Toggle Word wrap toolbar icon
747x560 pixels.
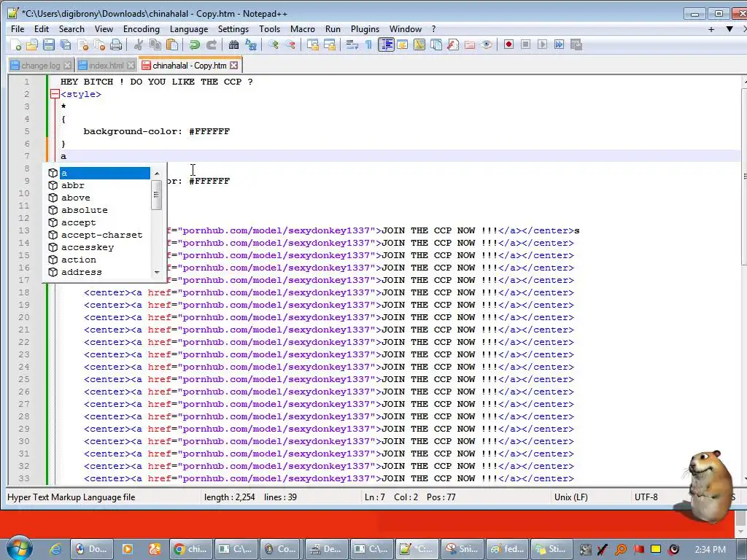(x=352, y=44)
